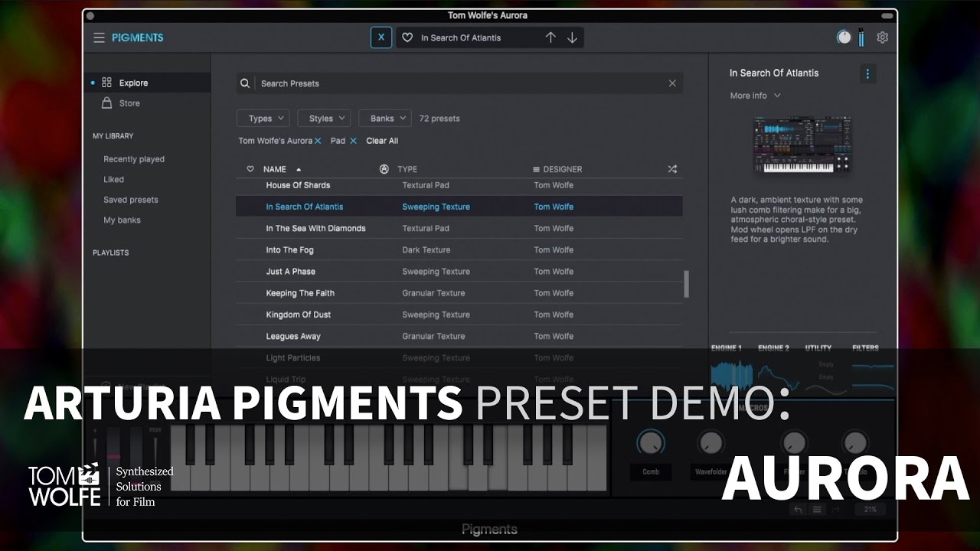
Task: Select the Kingdom Of Dust preset
Action: 459,315
